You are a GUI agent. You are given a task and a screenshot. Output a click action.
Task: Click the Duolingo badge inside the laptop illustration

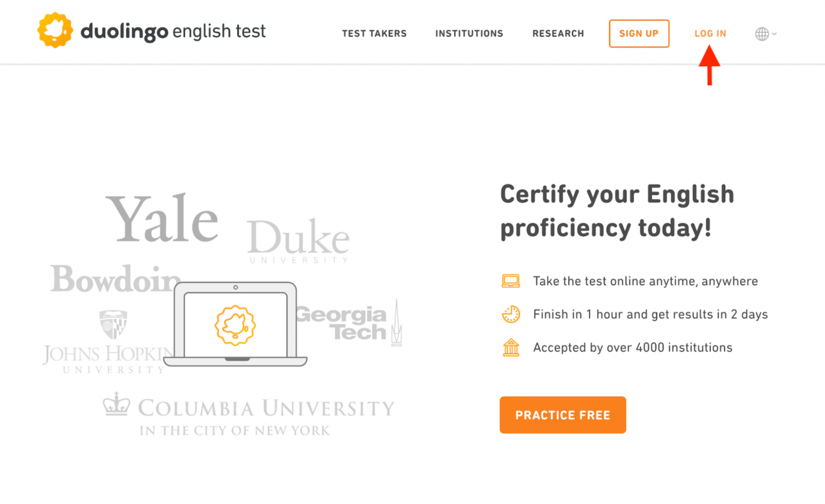point(236,325)
